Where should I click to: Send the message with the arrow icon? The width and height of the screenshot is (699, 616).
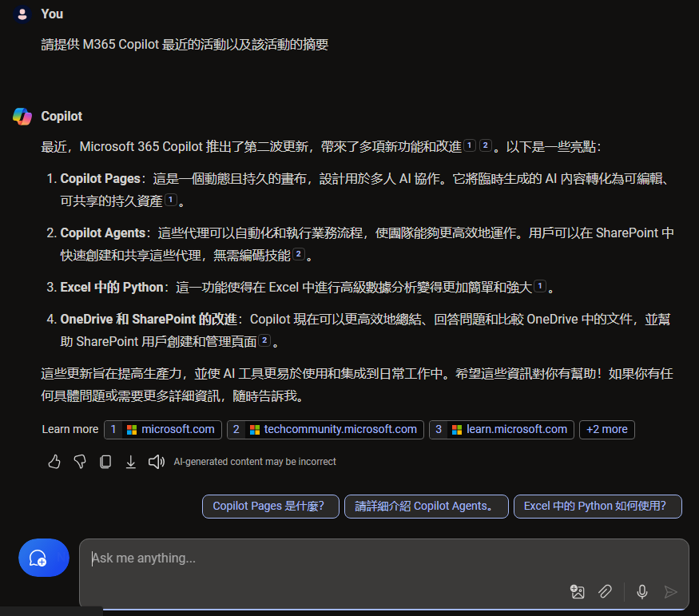point(670,591)
